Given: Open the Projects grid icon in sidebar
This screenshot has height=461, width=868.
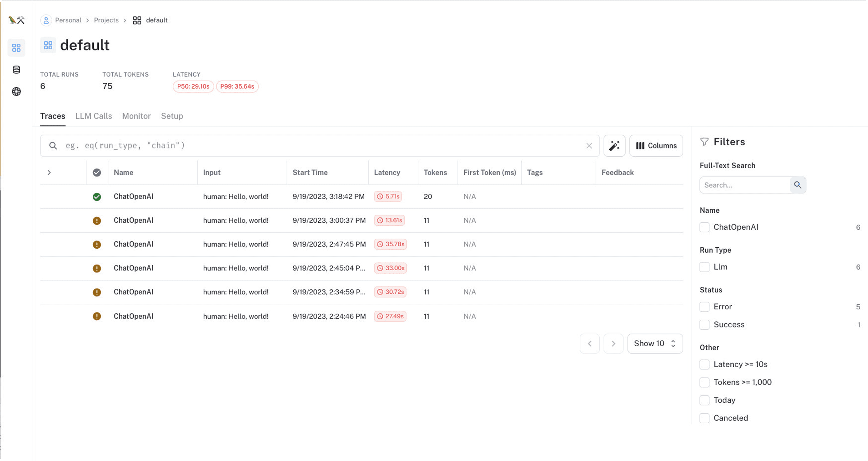Looking at the screenshot, I should coord(16,47).
